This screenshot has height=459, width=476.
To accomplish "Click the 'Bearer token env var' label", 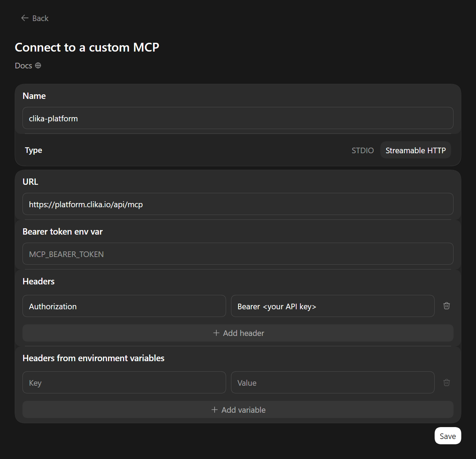I will [62, 232].
